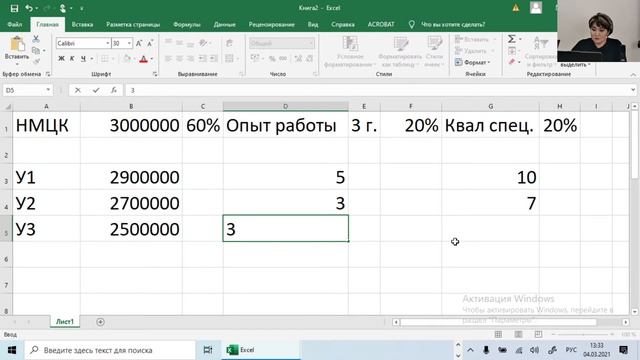This screenshot has width=640, height=360.
Task: Open the Name Box dropdown next to D5
Action: [x=48, y=90]
